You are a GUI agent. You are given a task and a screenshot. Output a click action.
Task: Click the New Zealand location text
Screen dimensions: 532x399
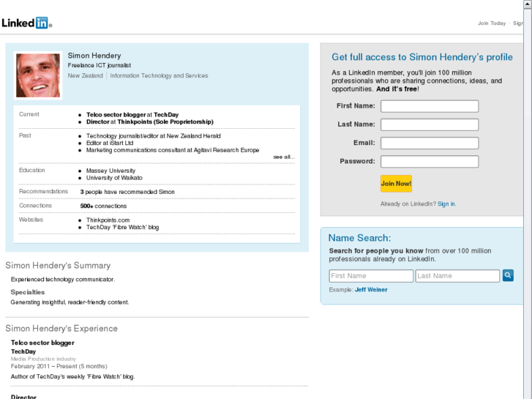click(85, 75)
